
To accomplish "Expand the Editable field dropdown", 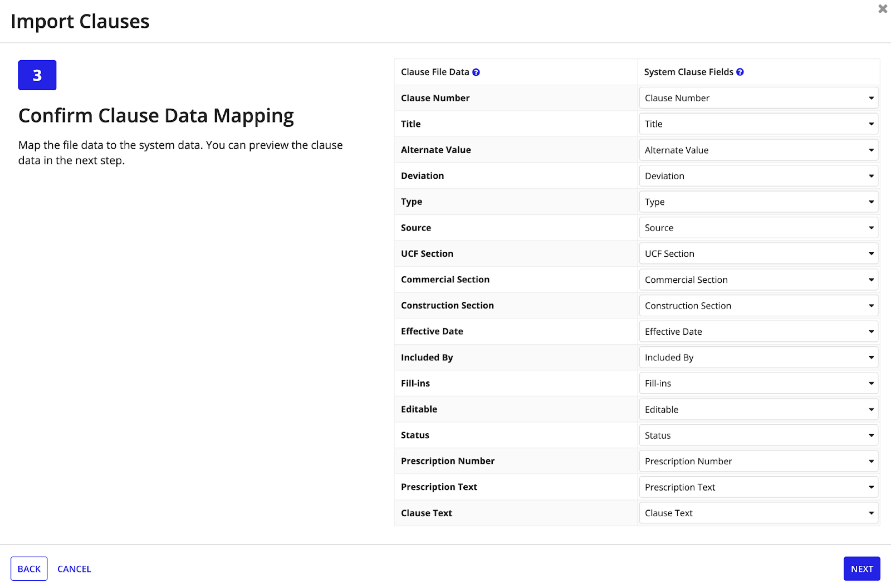I will tap(758, 410).
